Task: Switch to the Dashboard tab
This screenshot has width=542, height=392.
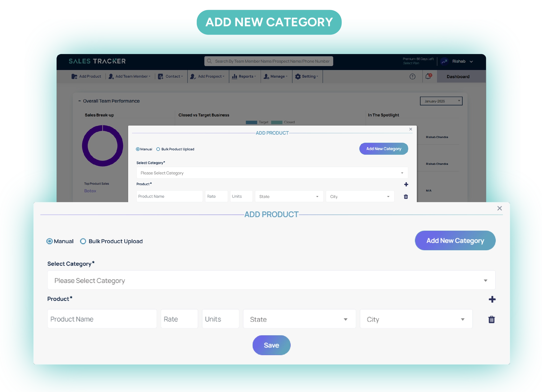Action: (x=458, y=77)
